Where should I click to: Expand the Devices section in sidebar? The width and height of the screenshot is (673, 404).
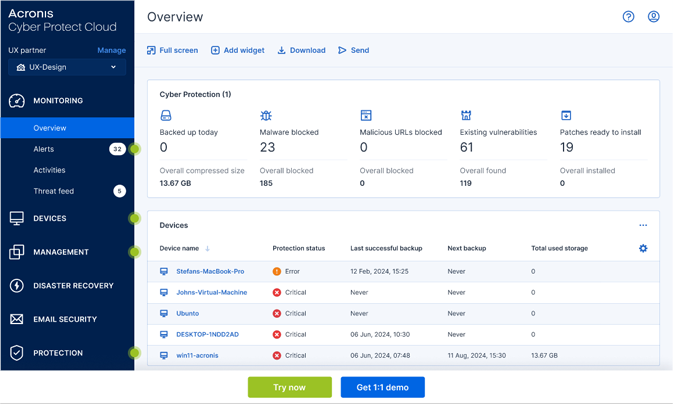point(50,218)
